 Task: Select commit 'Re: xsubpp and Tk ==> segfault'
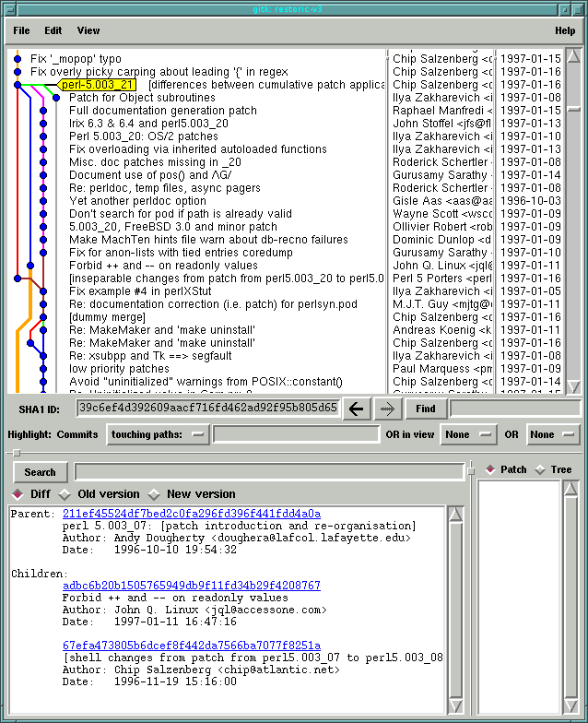(x=151, y=356)
